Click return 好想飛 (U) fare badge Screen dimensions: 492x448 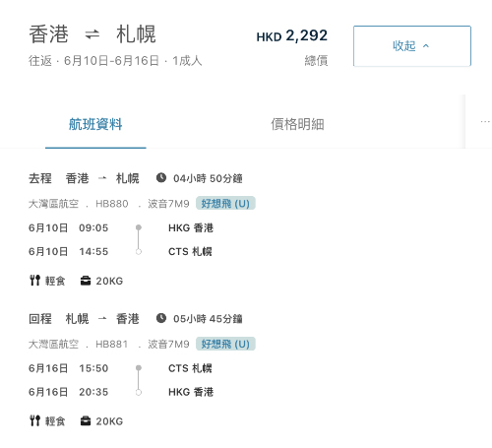click(225, 344)
